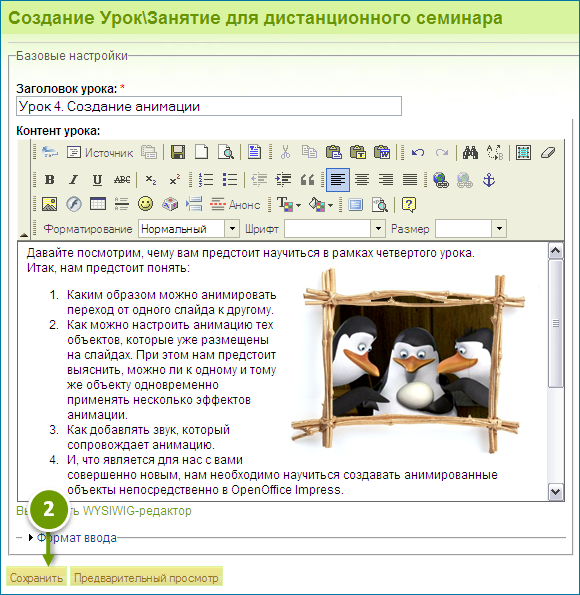Toggle subscript formatting

tap(151, 179)
